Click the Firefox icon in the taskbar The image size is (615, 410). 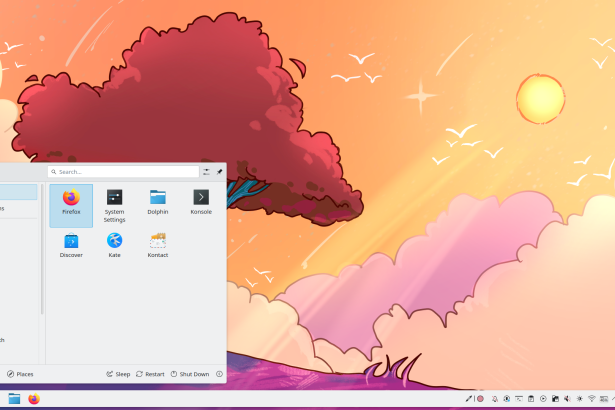tap(33, 399)
